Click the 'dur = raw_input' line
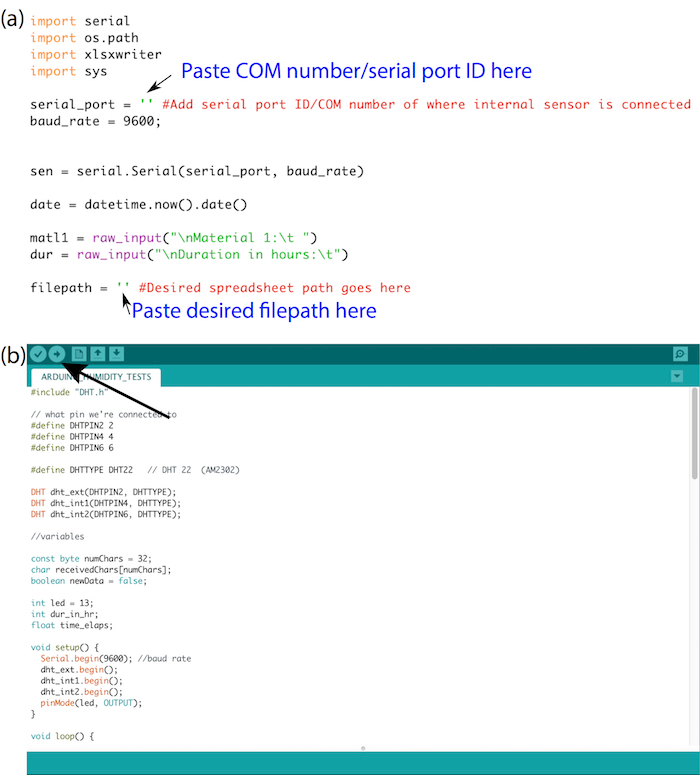This screenshot has height=775, width=700. pos(189,255)
